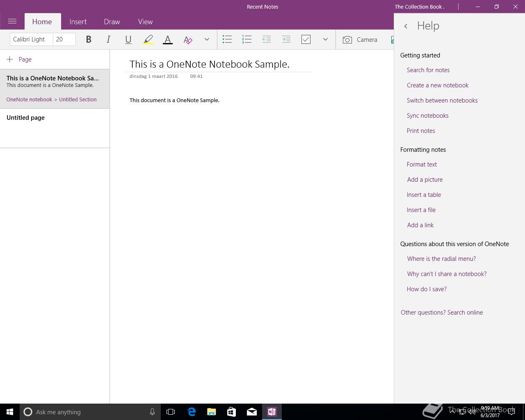Viewport: 525px width, 420px height.
Task: Insert a bulleted list
Action: click(x=227, y=39)
